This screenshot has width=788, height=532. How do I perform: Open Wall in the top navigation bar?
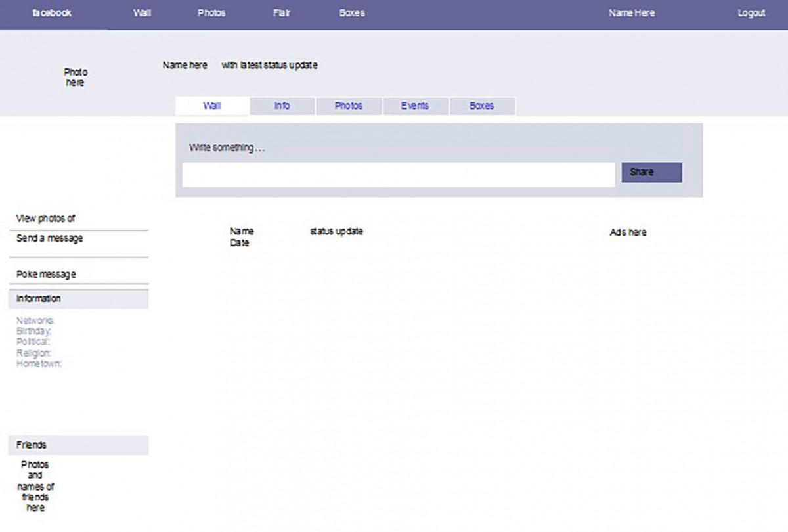[x=142, y=12]
